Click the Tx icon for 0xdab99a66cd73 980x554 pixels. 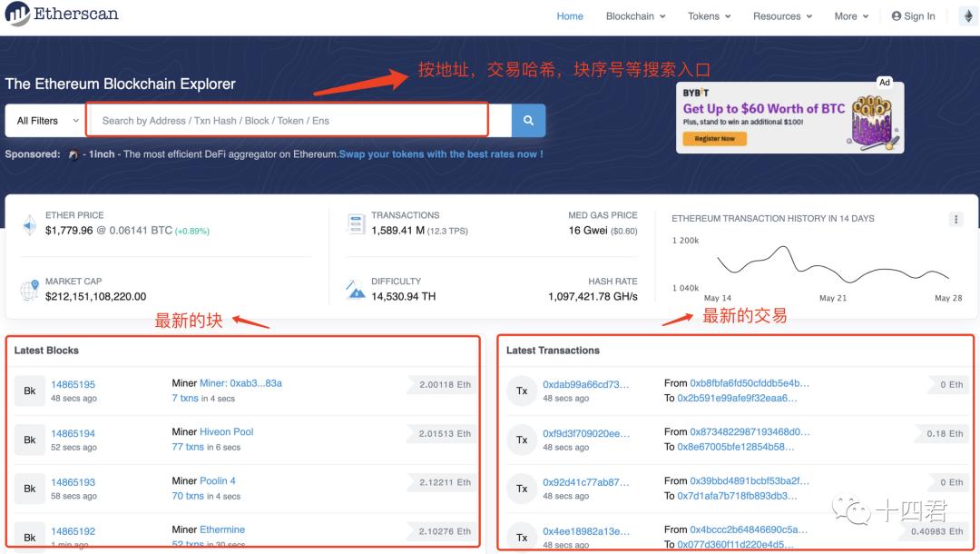coord(522,391)
